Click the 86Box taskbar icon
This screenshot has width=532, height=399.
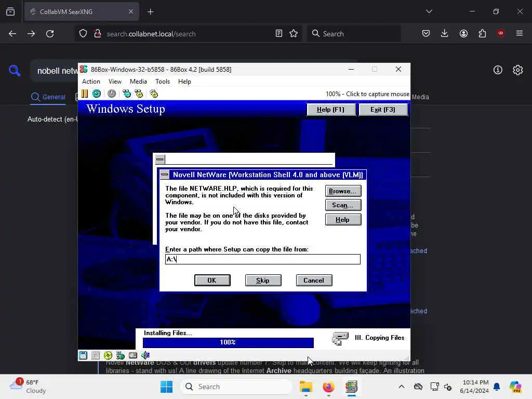pyautogui.click(x=352, y=387)
